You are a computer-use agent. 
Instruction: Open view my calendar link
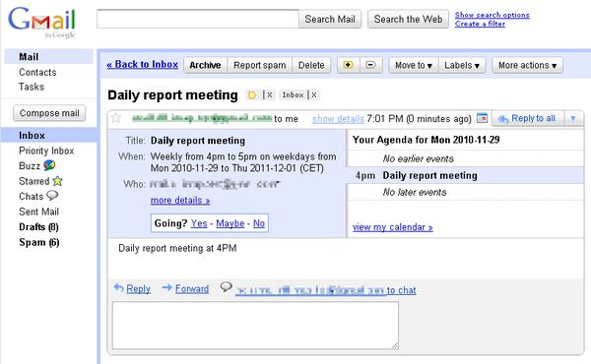click(x=392, y=227)
